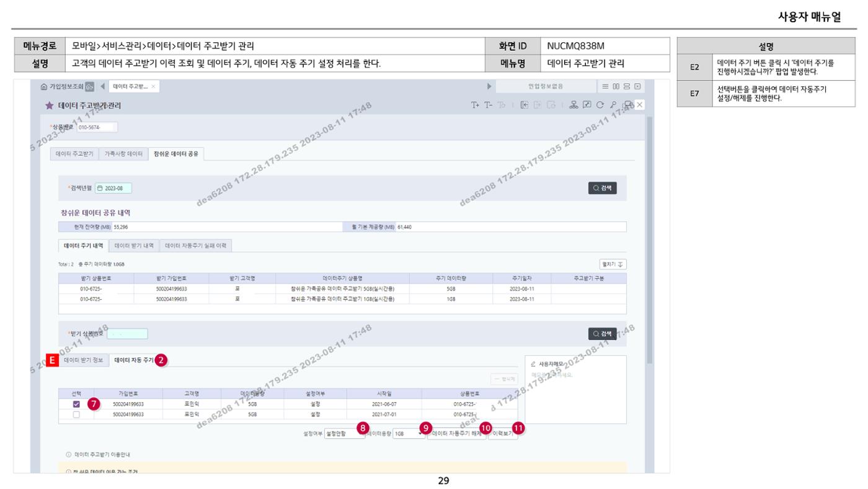Image resolution: width=868 pixels, height=489 pixels.
Task: Click the left arrow before the 데이터 주고받 tab
Action: 102,86
